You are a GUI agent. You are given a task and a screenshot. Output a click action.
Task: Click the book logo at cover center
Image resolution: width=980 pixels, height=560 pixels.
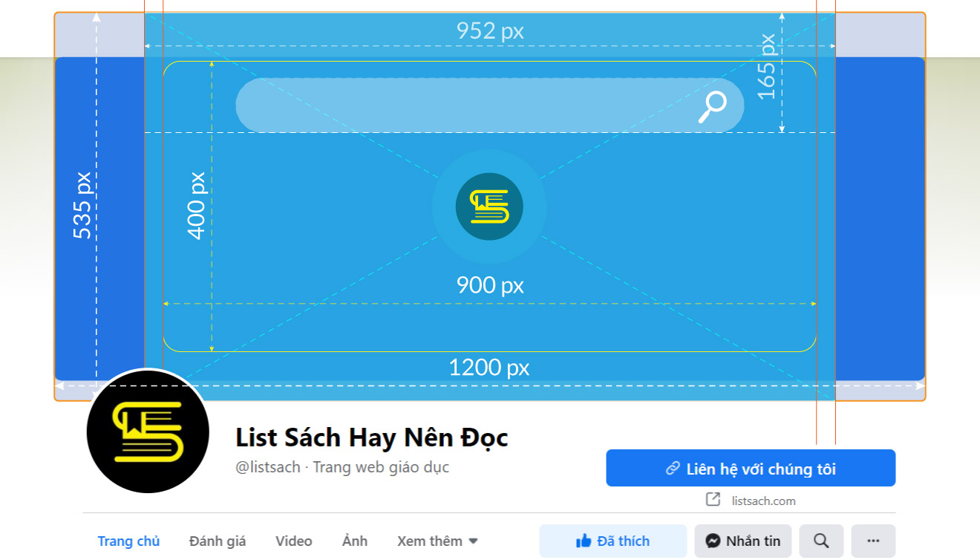coord(489,206)
